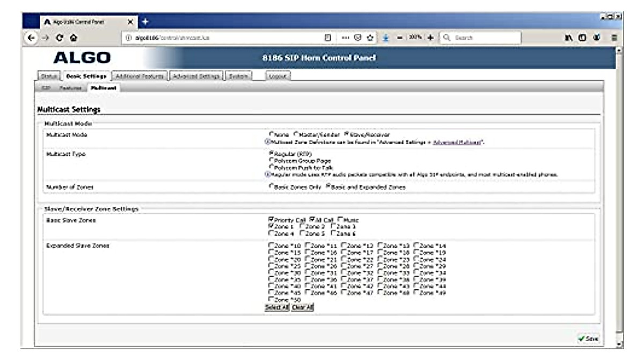Open page actions three-dot menu
Image resolution: width=644 pixels, height=360 pixels.
(x=346, y=38)
